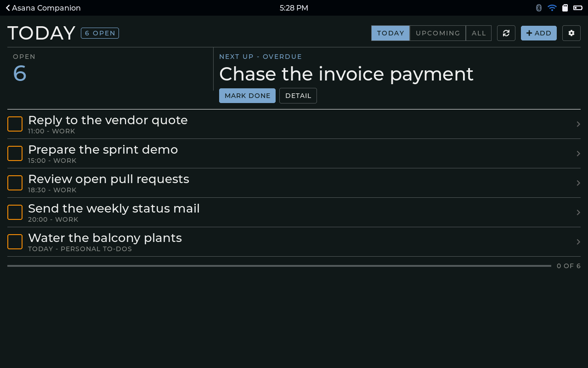Mark Chase the invoice payment done

tap(247, 96)
